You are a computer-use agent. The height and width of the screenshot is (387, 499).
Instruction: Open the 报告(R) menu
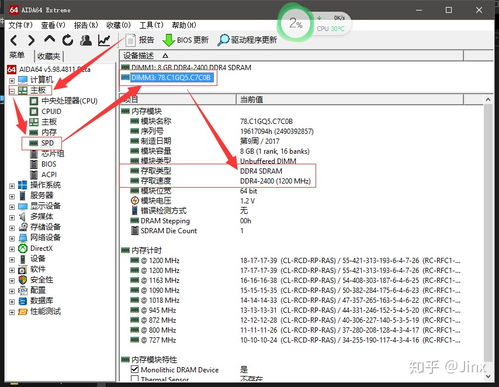86,25
